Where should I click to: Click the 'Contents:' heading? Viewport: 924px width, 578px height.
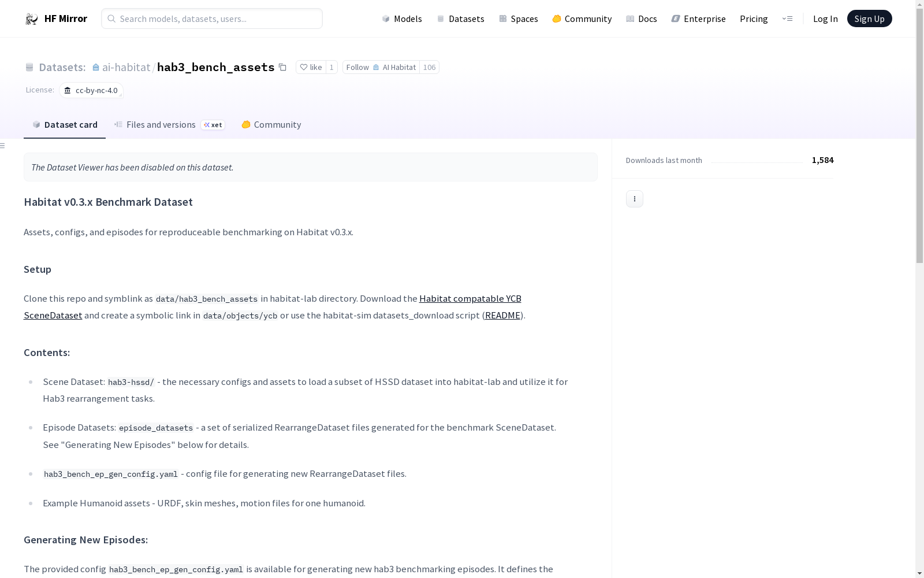tap(47, 353)
